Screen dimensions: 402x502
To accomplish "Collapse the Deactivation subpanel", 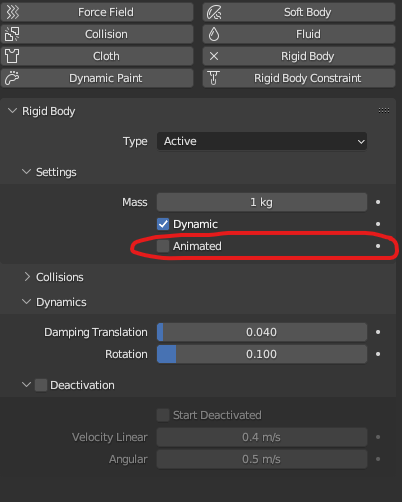I will (26, 385).
